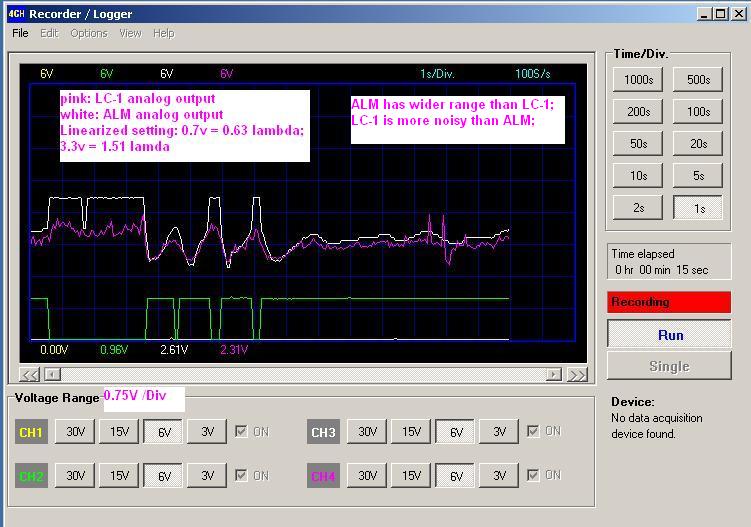This screenshot has height=527, width=751.
Task: Select 2s time per division
Action: [x=638, y=208]
